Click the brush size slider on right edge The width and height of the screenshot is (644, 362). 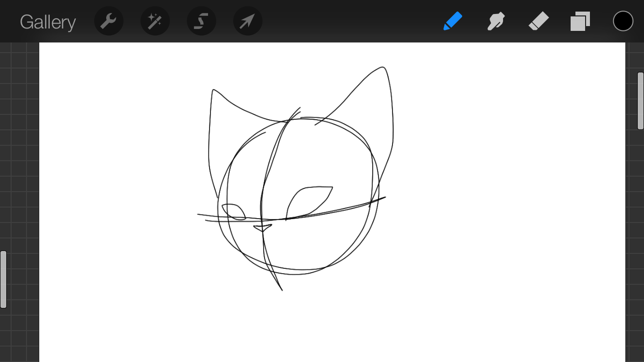[x=640, y=101]
